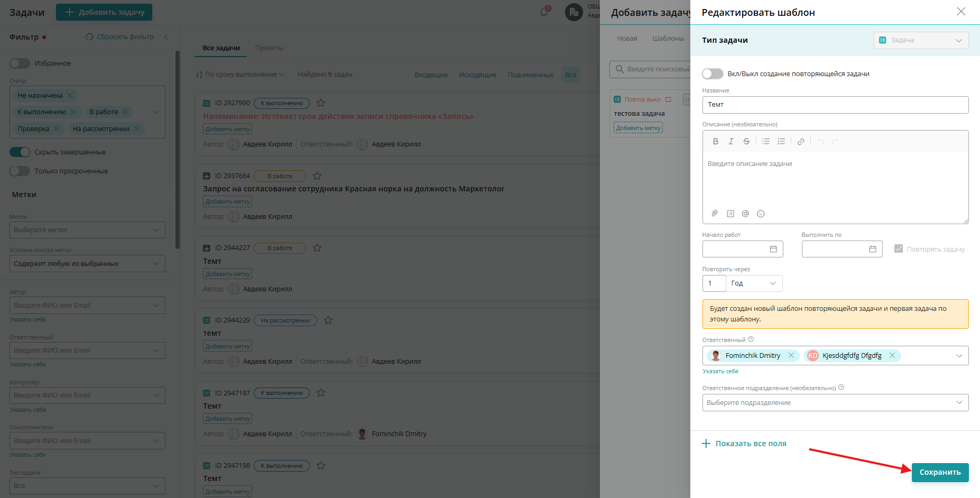Click the repeat interval number field
This screenshot has height=498, width=980.
714,283
